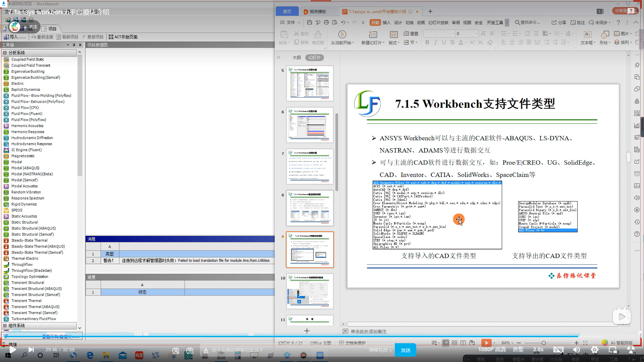Click the 发送 send danmaku button

405,350
